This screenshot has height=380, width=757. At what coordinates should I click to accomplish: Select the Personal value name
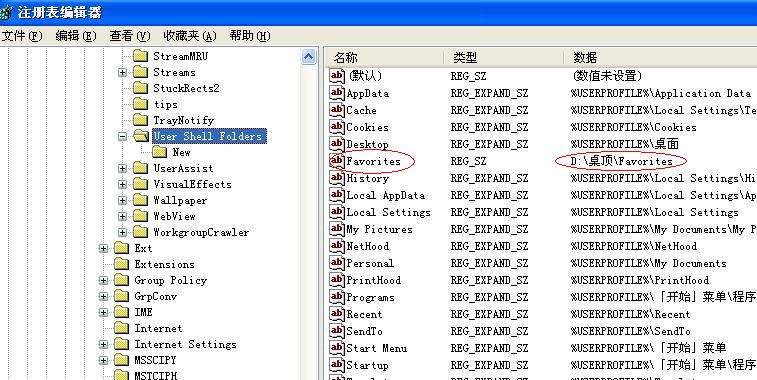[x=370, y=264]
